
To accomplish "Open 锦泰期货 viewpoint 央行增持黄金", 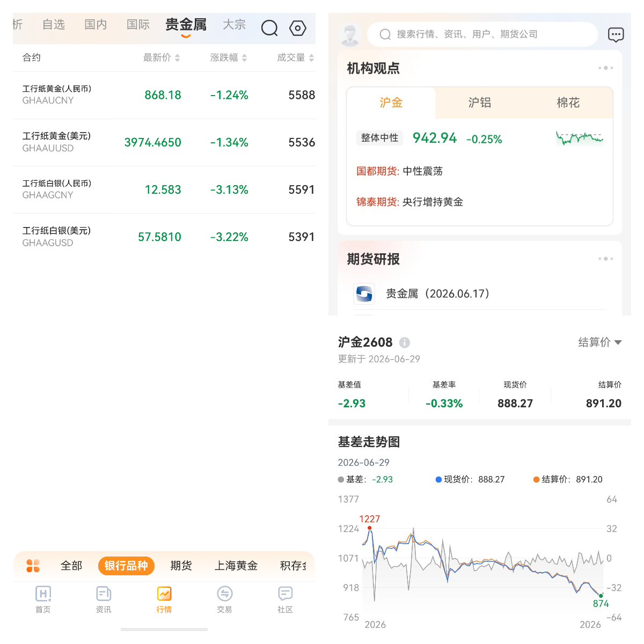I will point(409,202).
